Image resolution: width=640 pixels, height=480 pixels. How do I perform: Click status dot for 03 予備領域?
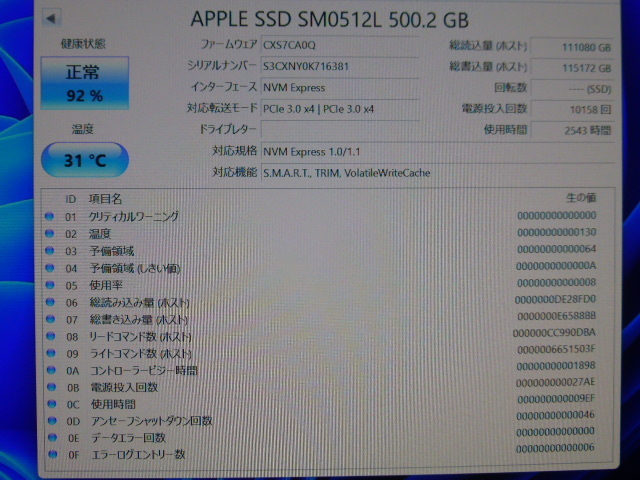click(x=50, y=251)
